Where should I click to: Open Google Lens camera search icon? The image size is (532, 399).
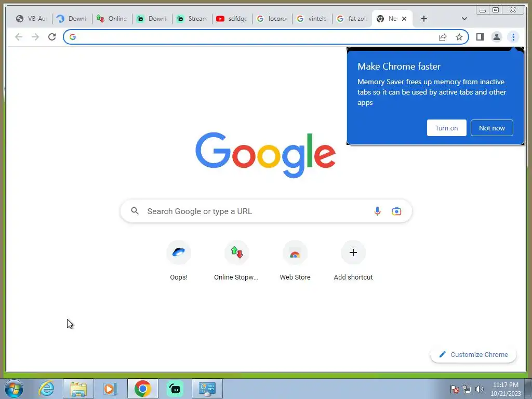[396, 211]
